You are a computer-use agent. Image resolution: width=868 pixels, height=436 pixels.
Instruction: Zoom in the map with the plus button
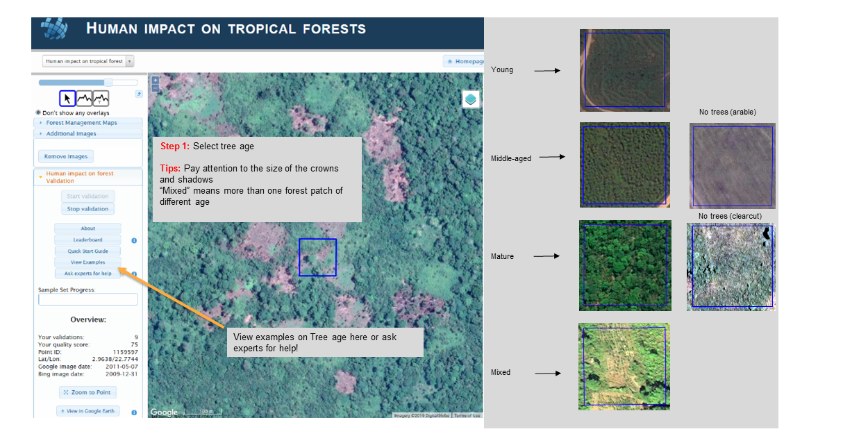coord(156,80)
